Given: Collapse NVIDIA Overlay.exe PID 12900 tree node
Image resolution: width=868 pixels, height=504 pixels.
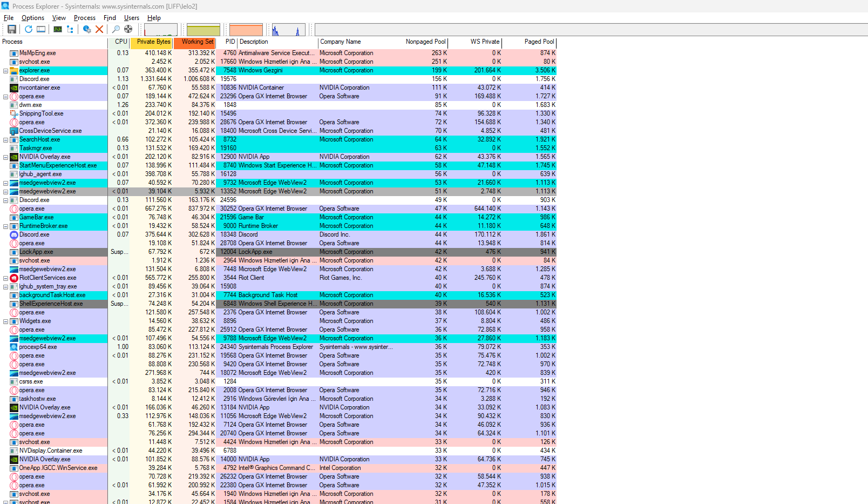Looking at the screenshot, I should tap(6, 157).
